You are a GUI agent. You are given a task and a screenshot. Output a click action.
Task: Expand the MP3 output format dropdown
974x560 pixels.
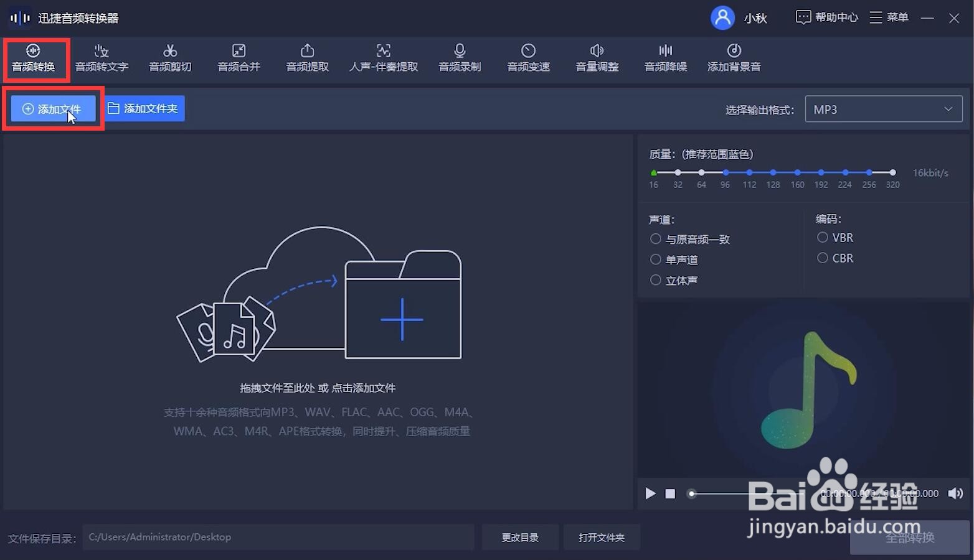(884, 109)
